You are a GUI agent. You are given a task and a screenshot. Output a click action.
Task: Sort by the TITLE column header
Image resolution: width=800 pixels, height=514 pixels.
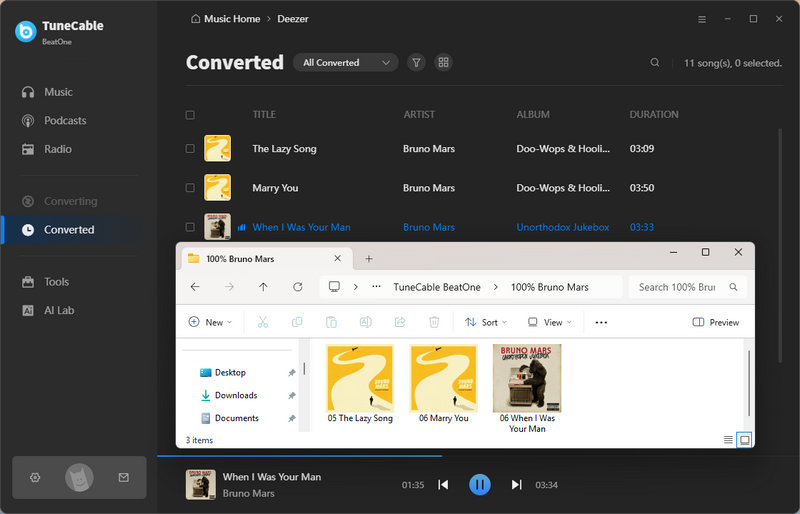pyautogui.click(x=264, y=114)
